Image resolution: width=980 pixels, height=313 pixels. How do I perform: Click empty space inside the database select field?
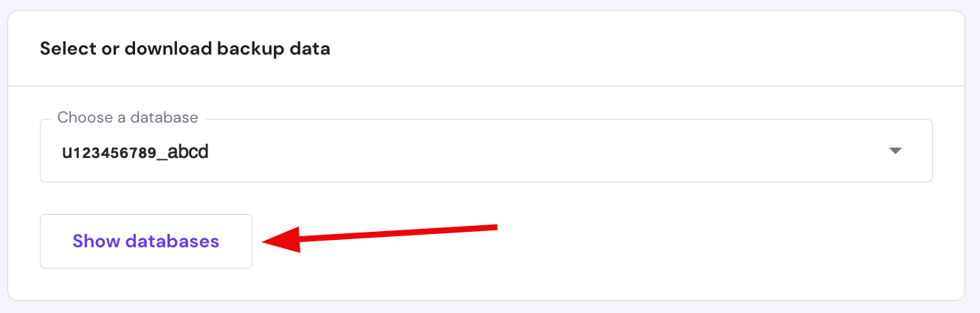[x=517, y=151]
